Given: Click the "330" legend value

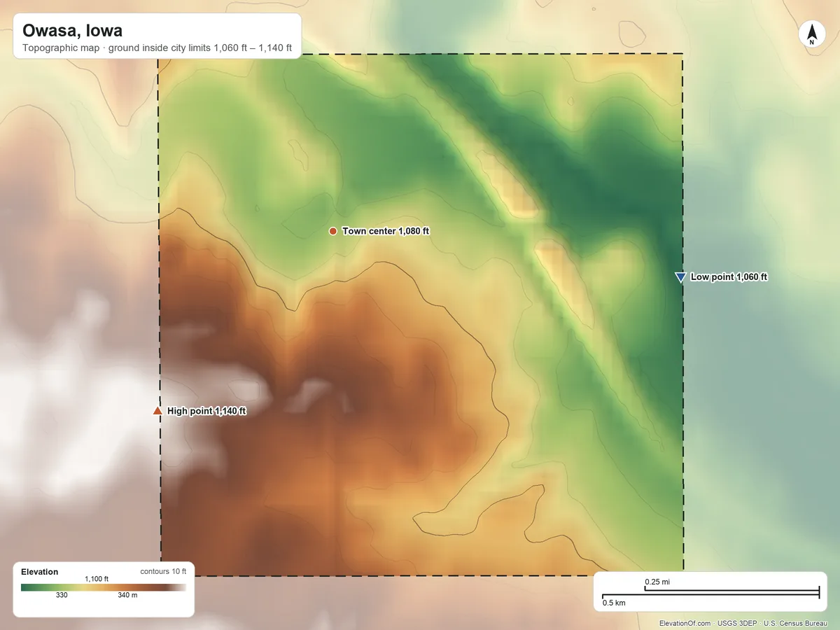Looking at the screenshot, I should click(x=62, y=596).
